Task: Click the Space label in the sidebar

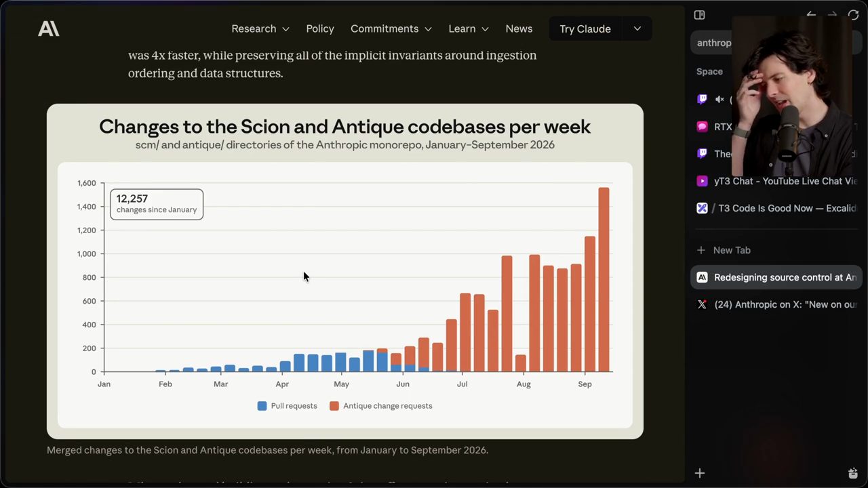Action: (x=709, y=71)
